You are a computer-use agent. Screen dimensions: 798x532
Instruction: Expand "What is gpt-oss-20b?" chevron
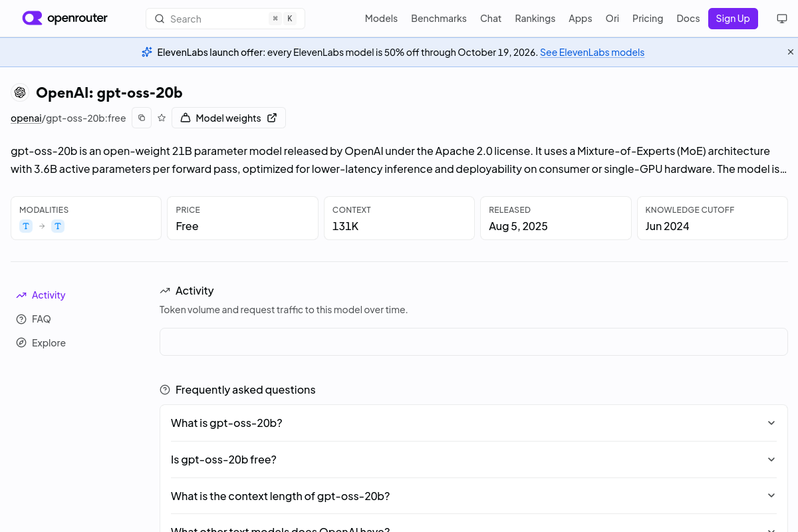771,423
